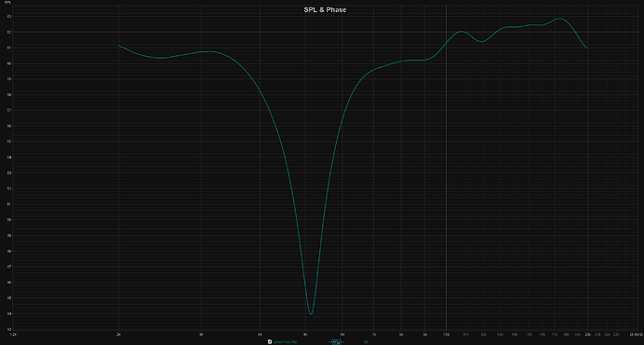Open the smoothing indicator in the legend
This screenshot has width=644, height=345.
pos(336,341)
